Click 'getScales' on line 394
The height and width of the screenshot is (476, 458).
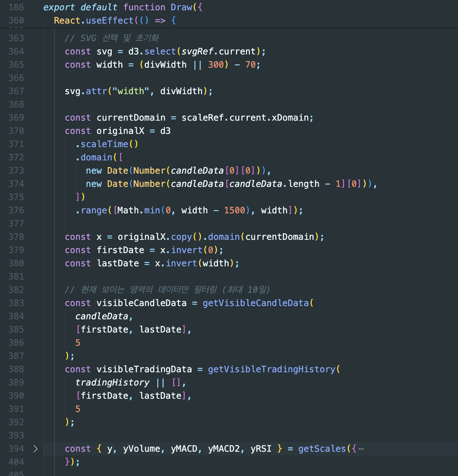[322, 448]
